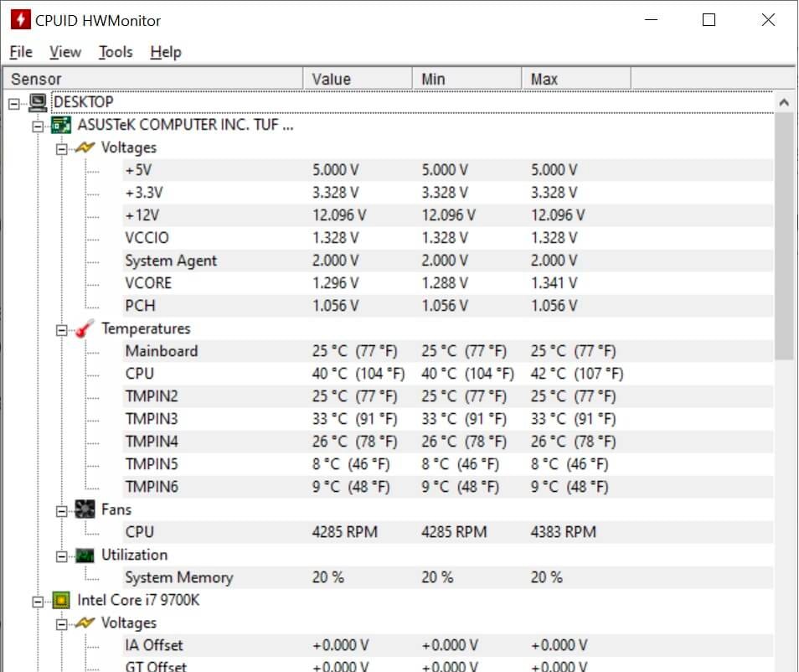The width and height of the screenshot is (799, 672).
Task: Click the Intel Core i7 9700K chip icon
Action: pos(60,601)
